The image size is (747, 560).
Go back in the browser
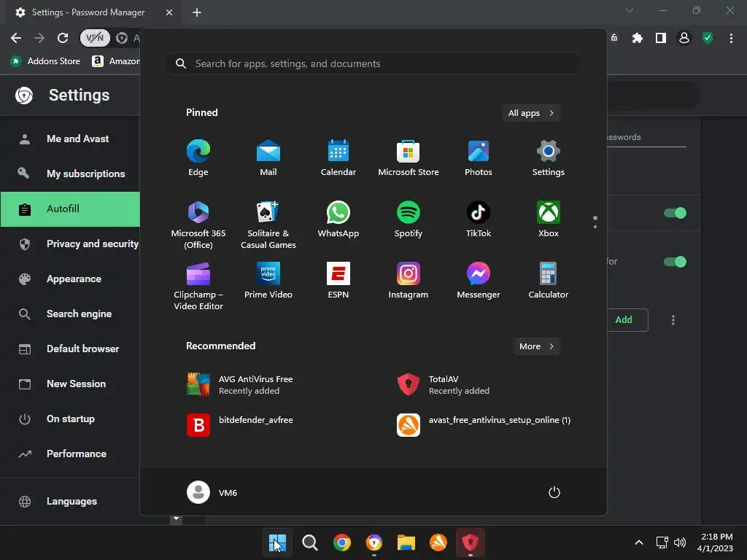tap(16, 38)
